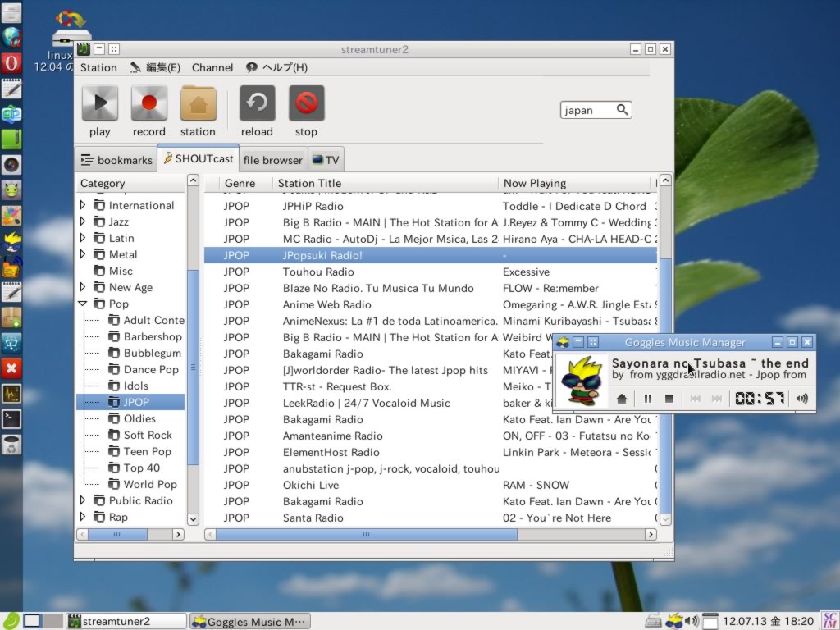Click the Category column header
Screen dimensions: 840x630
tap(131, 183)
